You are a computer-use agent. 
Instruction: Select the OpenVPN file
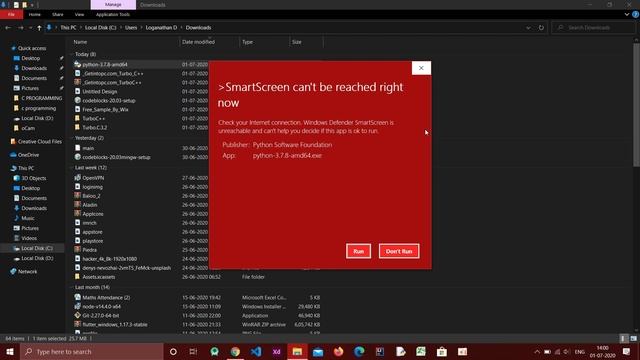[93, 178]
